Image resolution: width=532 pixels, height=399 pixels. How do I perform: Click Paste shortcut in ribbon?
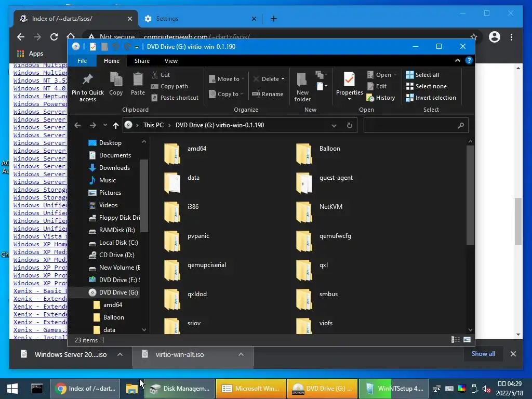175,98
